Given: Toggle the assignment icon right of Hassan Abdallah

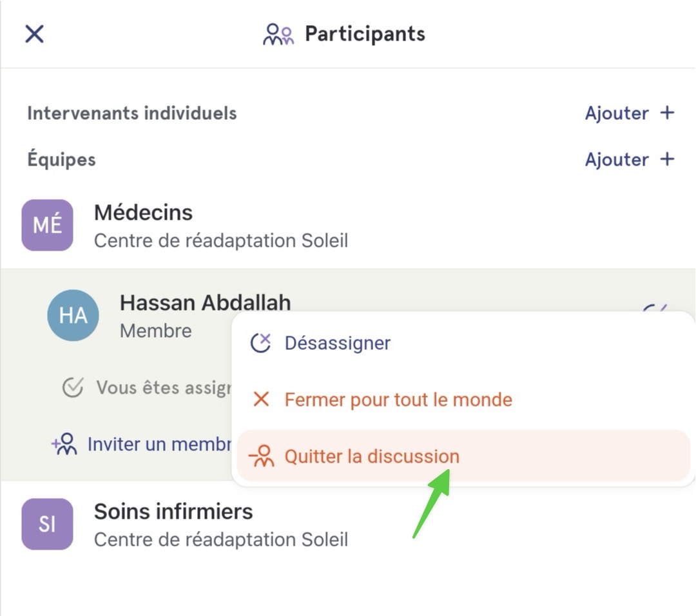Looking at the screenshot, I should [x=655, y=308].
